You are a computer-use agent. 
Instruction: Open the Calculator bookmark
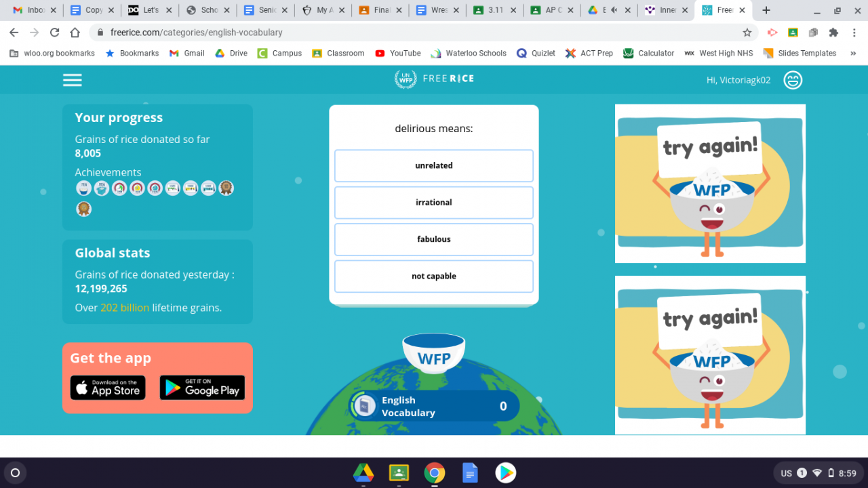[649, 53]
